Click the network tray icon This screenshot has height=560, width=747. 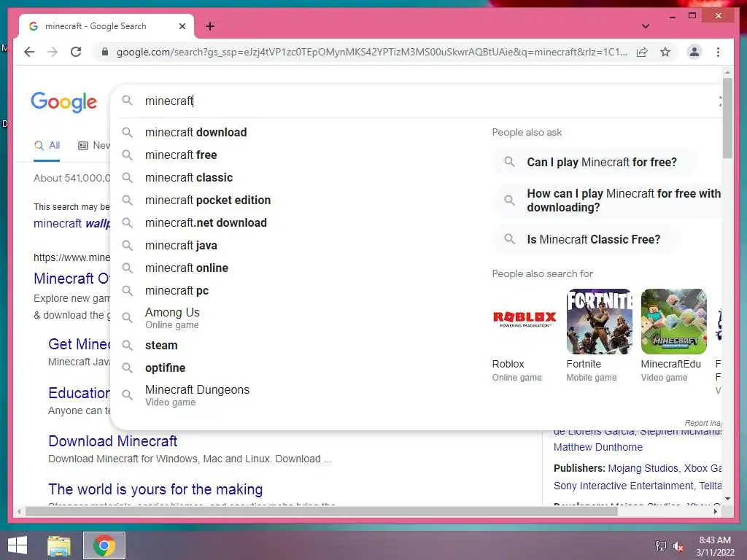coord(661,545)
